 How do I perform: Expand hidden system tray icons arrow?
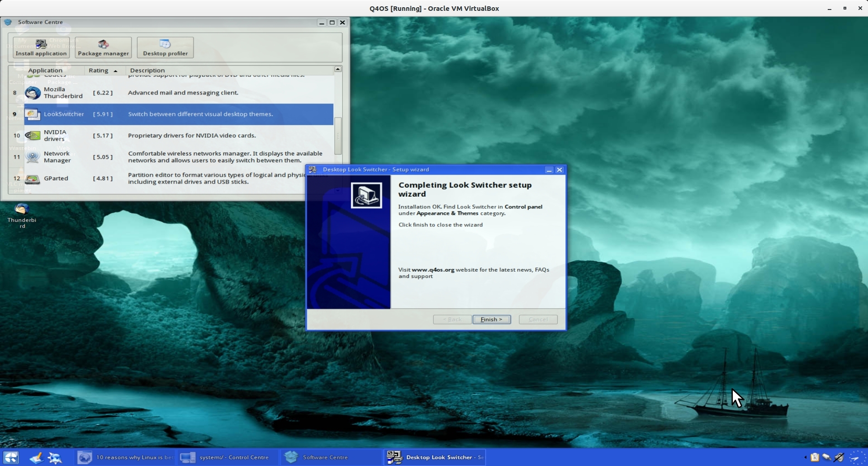tap(805, 457)
